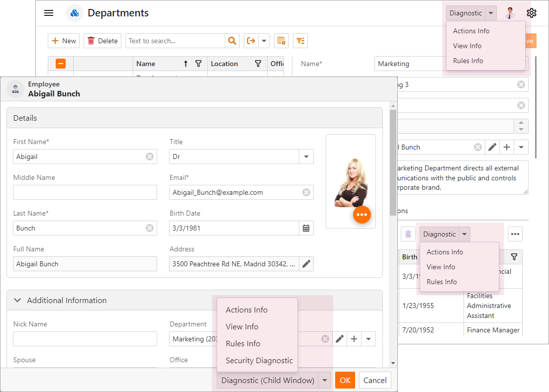Open the Birth Date calendar picker
Viewport: 549px width, 392px height.
[x=306, y=228]
